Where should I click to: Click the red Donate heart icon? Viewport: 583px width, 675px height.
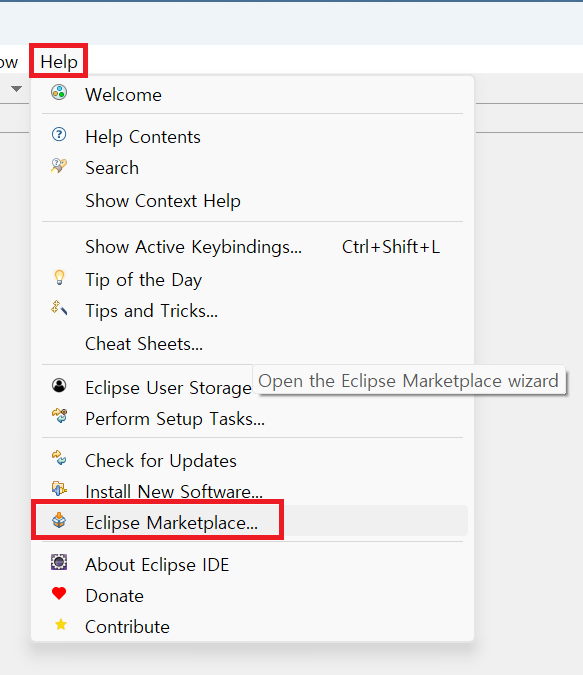point(59,594)
